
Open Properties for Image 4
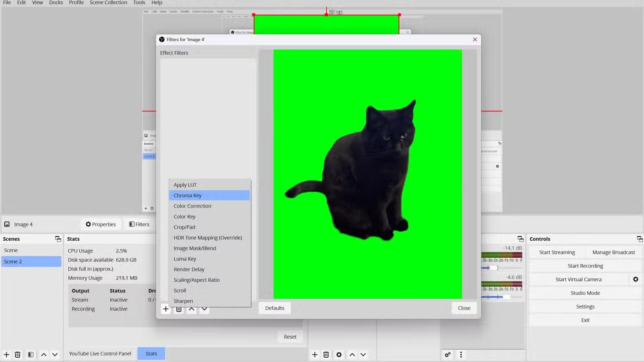tap(100, 224)
